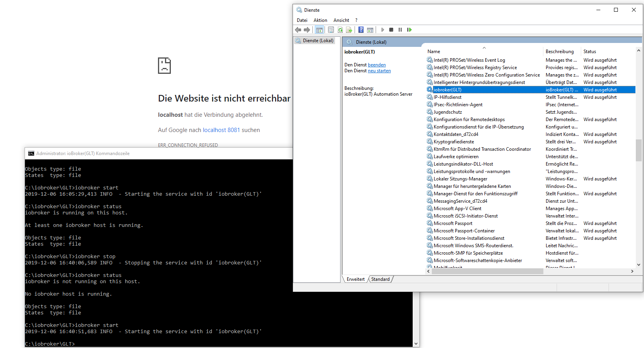Click gear icon of iobroker(GLT) service row
Viewport: 644px width, 348px height.
(x=430, y=89)
